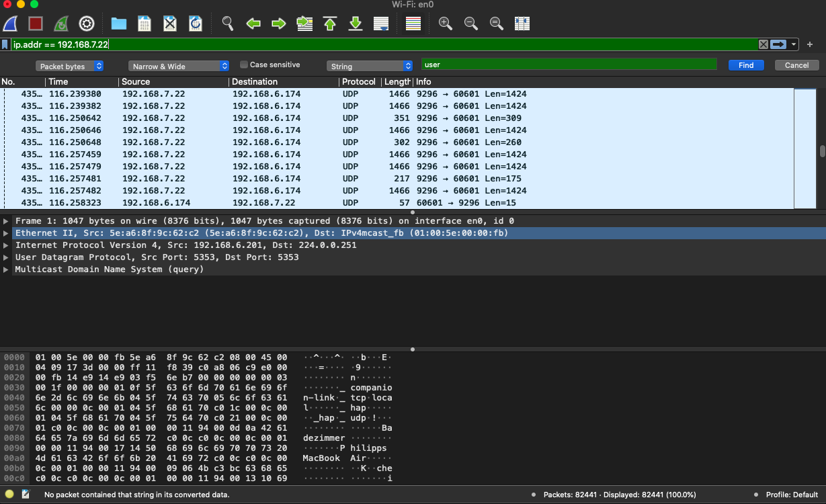This screenshot has width=826, height=504.
Task: Cancel the packet search
Action: 796,65
